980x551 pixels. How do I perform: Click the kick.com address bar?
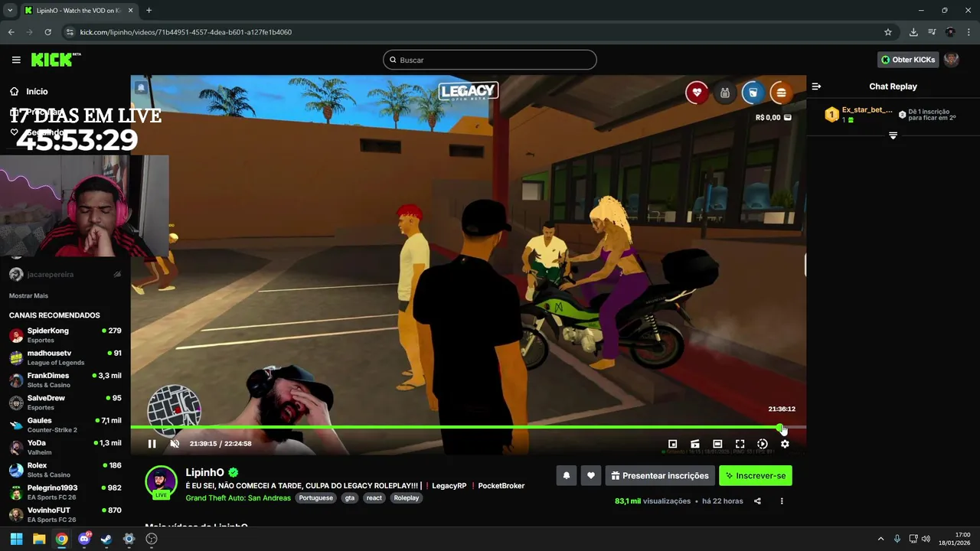pyautogui.click(x=475, y=32)
